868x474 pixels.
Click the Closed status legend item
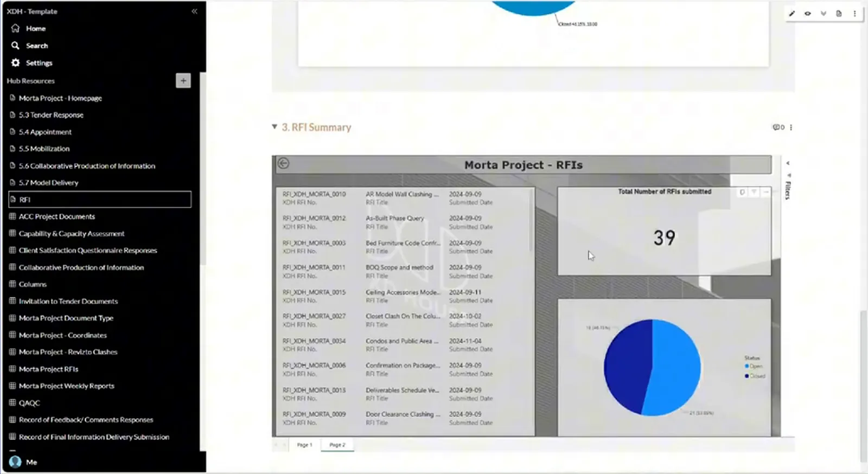755,376
